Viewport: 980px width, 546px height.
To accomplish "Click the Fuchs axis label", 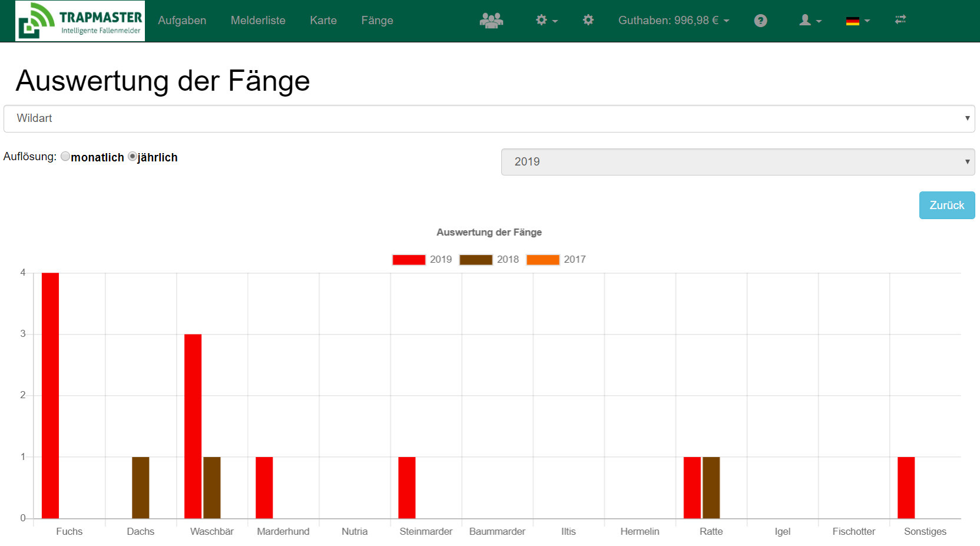I will click(x=69, y=531).
